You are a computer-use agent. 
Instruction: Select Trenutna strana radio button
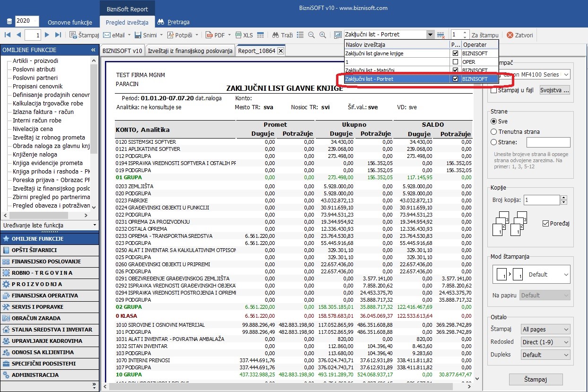click(494, 132)
